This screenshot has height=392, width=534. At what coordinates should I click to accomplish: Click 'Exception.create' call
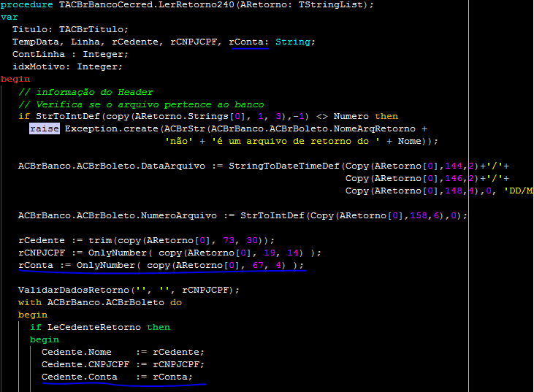[111, 128]
